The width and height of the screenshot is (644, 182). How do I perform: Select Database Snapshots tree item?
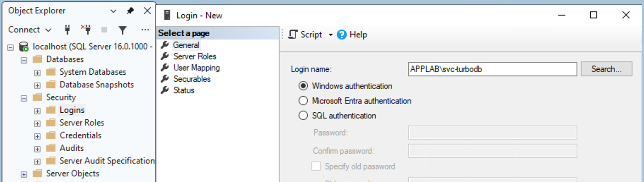[96, 84]
